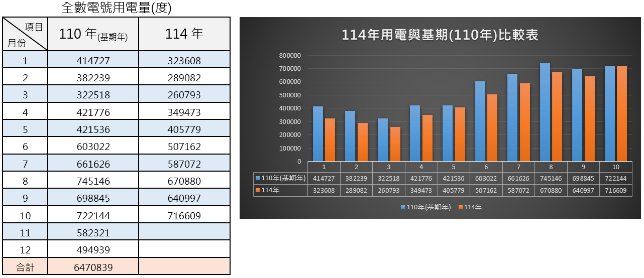644x278 pixels.
Task: Click 745146 in the chart's data table
Action: tap(551, 178)
